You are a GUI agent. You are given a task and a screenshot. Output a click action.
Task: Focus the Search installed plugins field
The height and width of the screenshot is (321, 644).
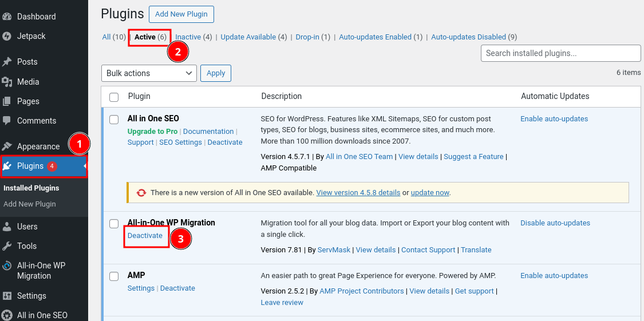click(x=560, y=53)
